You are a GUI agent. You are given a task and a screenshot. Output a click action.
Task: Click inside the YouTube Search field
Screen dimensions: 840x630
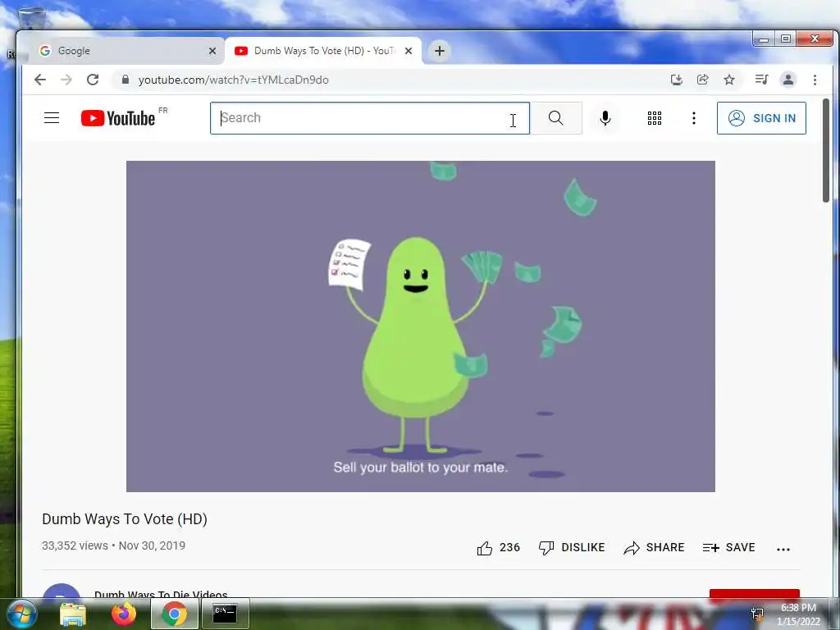tap(370, 118)
